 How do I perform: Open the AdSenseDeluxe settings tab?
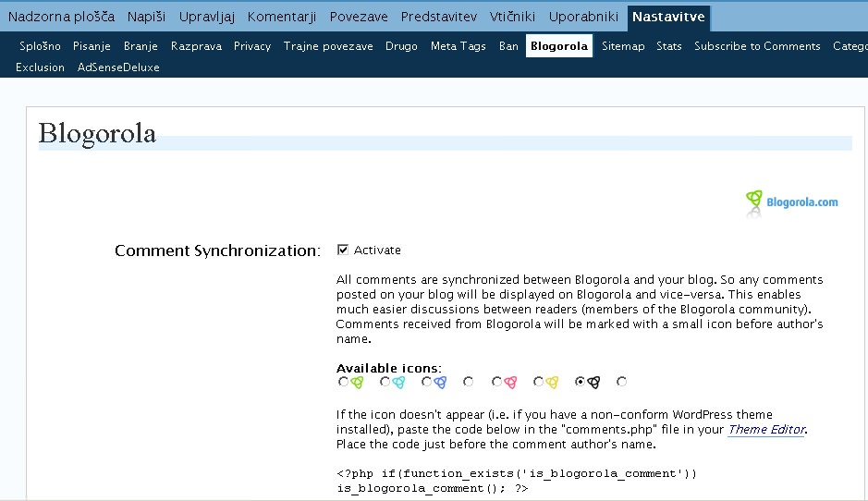pyautogui.click(x=118, y=67)
